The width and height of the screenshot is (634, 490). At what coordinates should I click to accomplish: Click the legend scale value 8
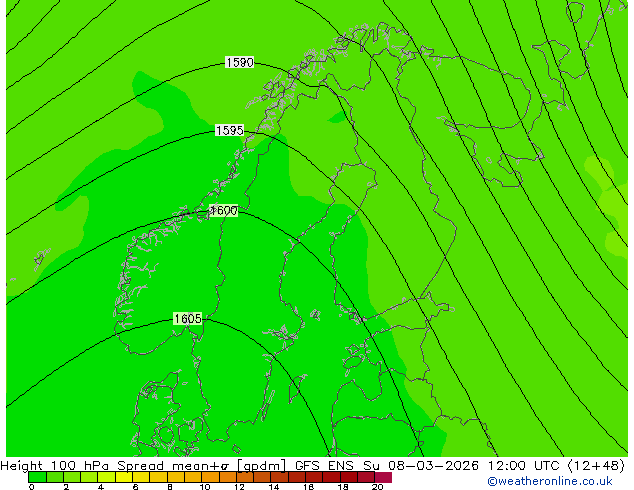pyautogui.click(x=170, y=487)
